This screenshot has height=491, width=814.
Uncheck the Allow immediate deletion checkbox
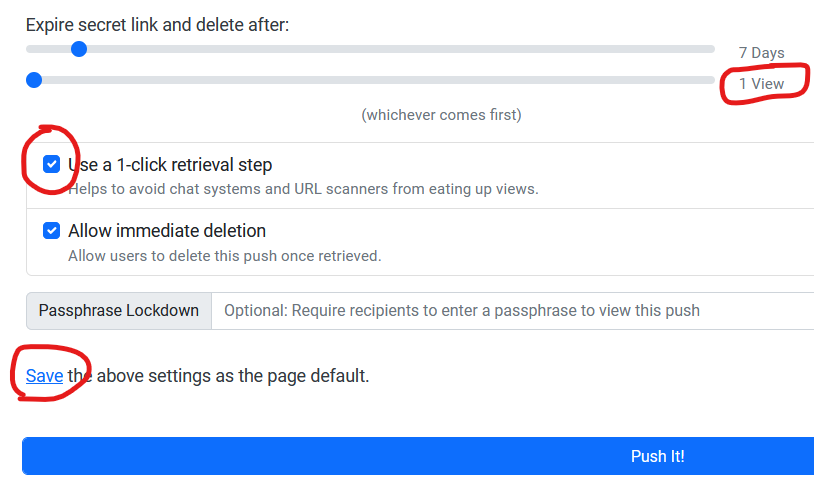point(51,230)
